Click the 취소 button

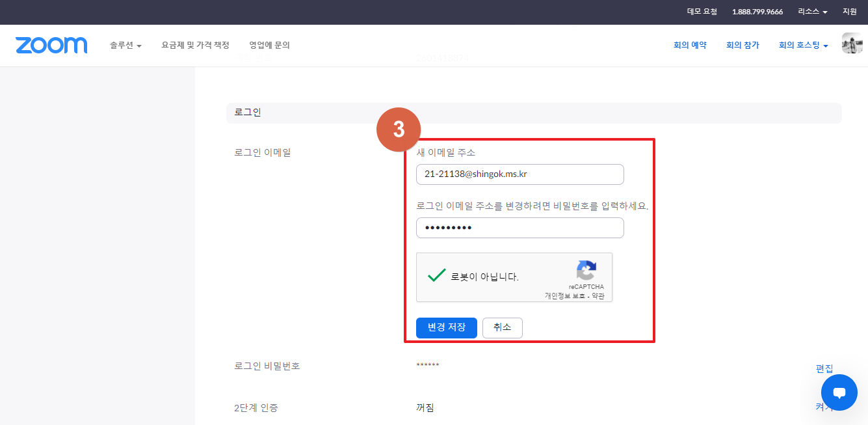(503, 328)
